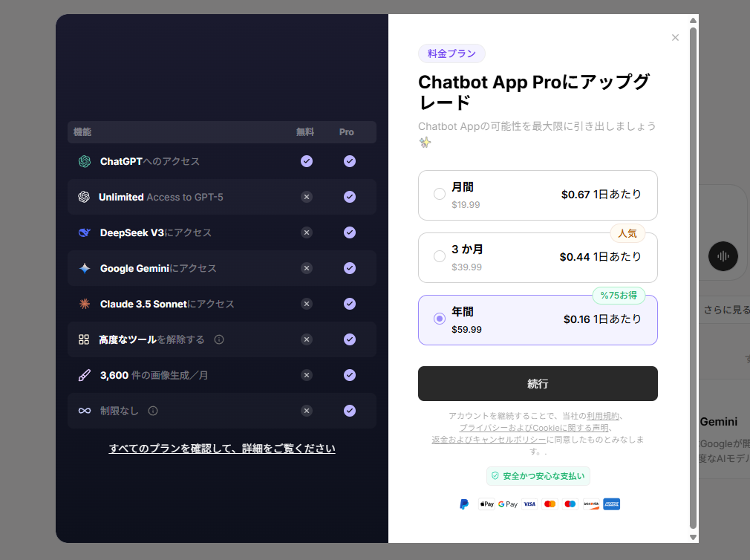Viewport: 750px width, 560px height.
Task: Click the PayPal payment icon
Action: (464, 504)
